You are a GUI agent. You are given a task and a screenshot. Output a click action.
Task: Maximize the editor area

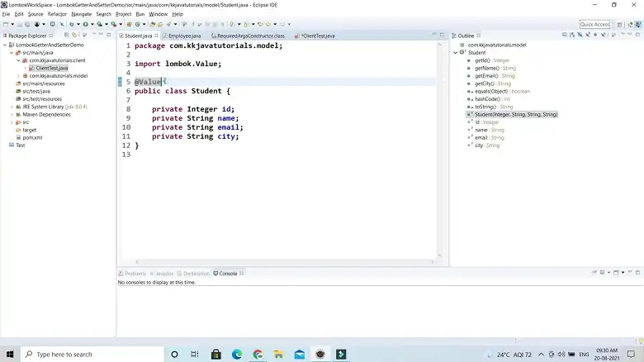tap(442, 35)
